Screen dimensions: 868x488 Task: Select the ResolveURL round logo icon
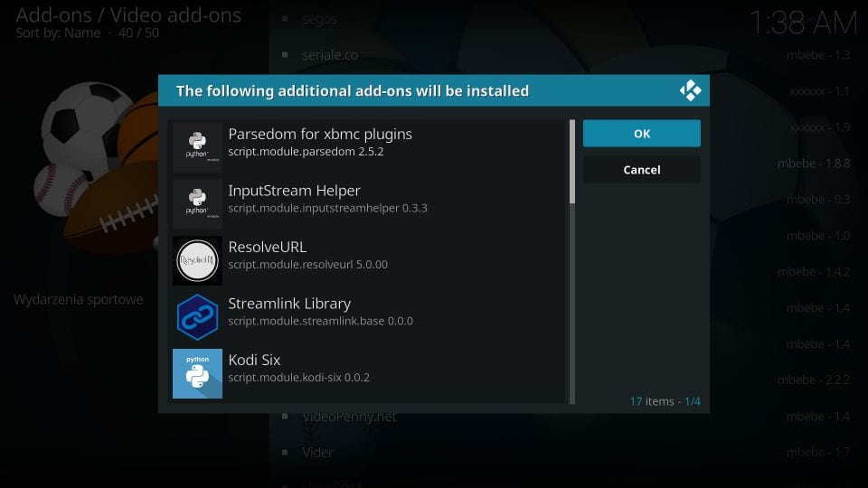[x=197, y=260]
